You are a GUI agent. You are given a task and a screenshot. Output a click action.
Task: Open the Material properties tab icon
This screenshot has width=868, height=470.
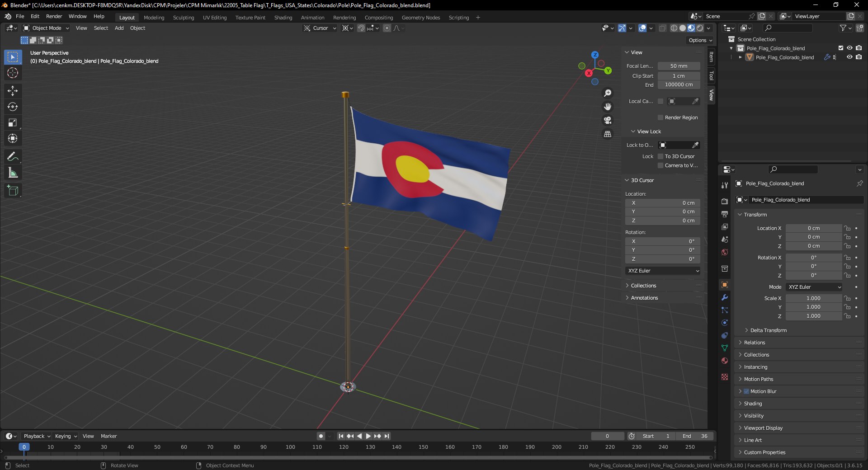click(725, 361)
